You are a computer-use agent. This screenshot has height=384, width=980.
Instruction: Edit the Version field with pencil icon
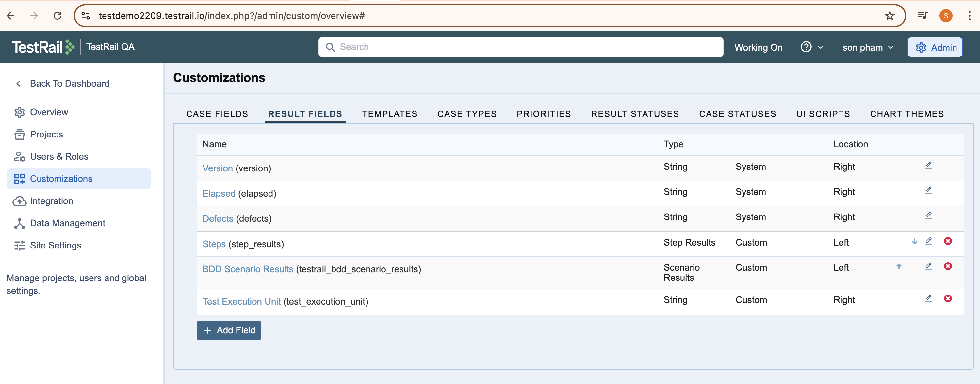pyautogui.click(x=928, y=165)
